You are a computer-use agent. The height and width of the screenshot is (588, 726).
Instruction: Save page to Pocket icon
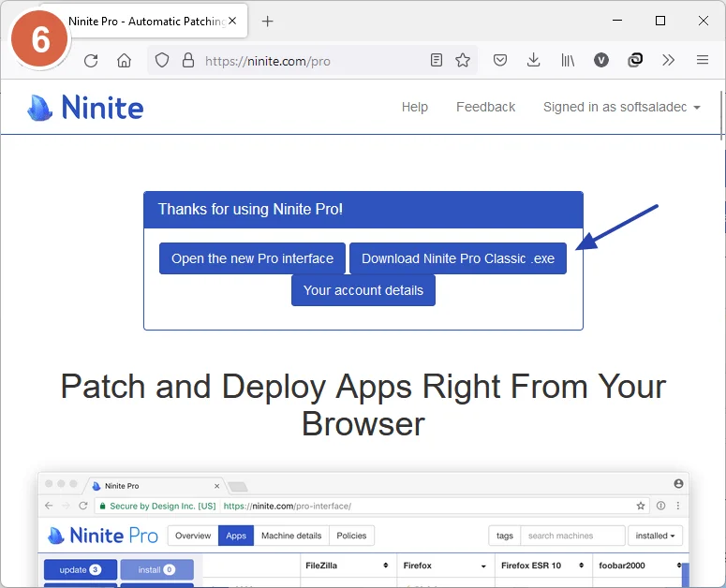pos(500,60)
